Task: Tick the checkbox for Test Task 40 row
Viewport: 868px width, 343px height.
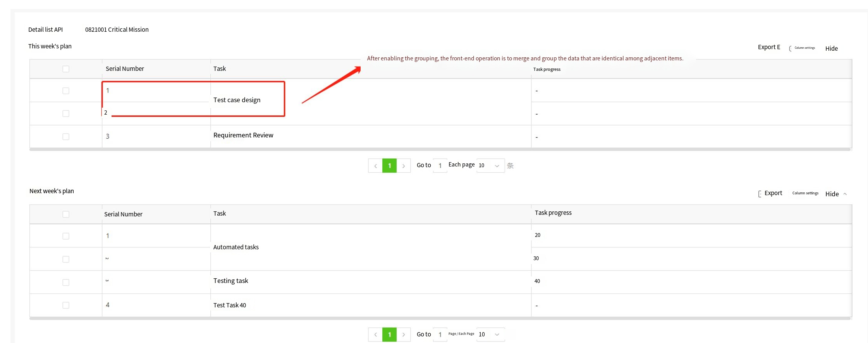Action: (x=66, y=305)
